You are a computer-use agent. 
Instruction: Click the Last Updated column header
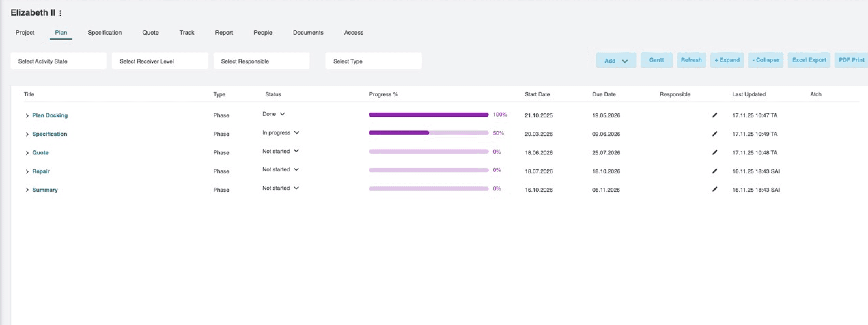[748, 94]
